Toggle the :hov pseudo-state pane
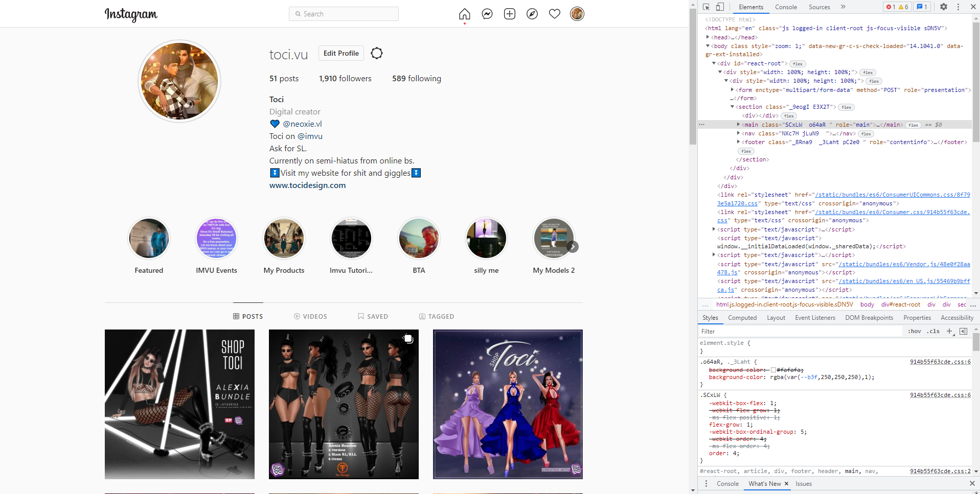 pyautogui.click(x=914, y=331)
